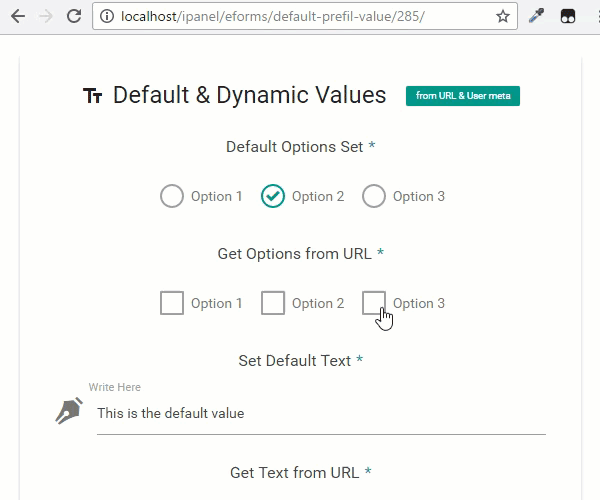The width and height of the screenshot is (600, 500).
Task: Open the color picker eyedropper extension
Action: point(536,16)
